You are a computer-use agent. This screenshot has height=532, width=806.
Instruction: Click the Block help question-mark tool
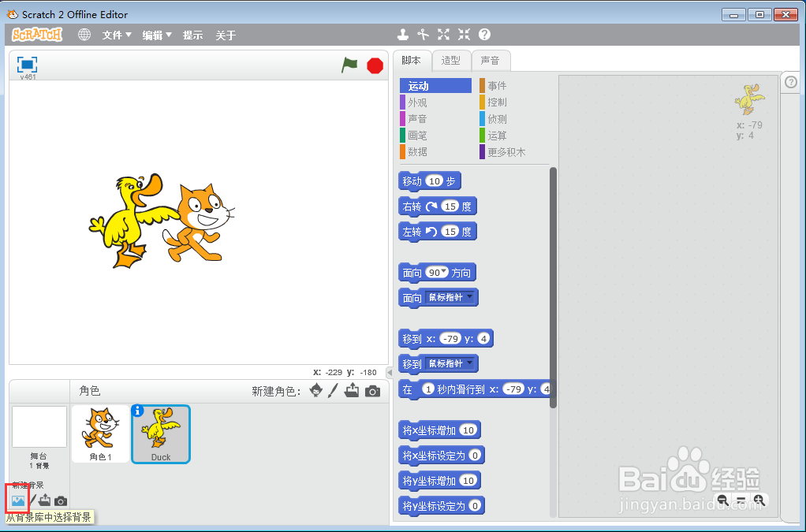tap(484, 35)
